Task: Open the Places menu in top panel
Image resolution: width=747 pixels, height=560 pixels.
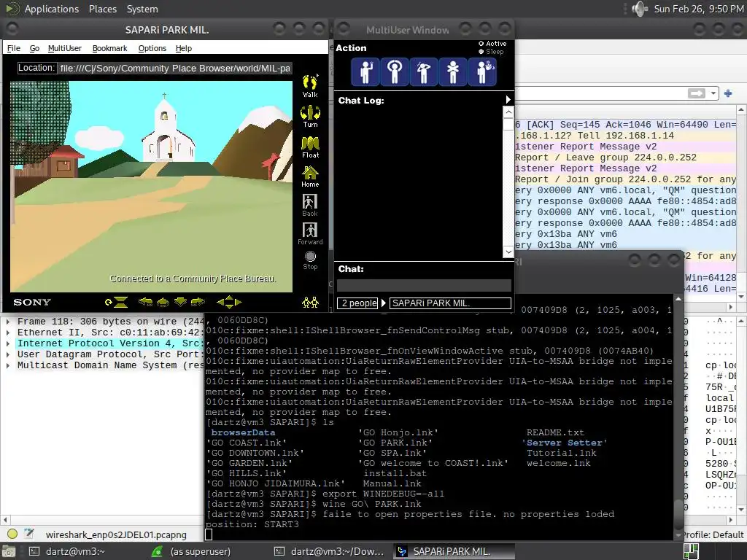Action: tap(102, 9)
